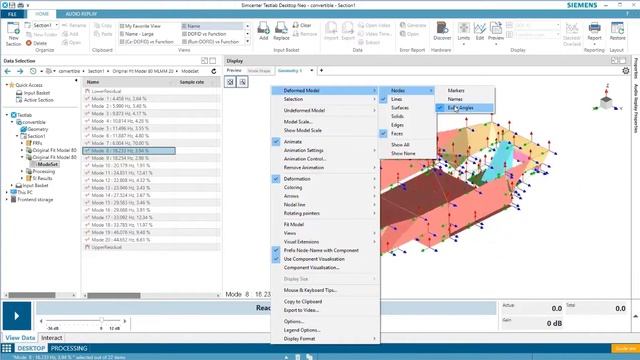Image resolution: width=640 pixels, height=360 pixels.
Task: Expand the Animation Settings submenu
Action: (x=325, y=150)
